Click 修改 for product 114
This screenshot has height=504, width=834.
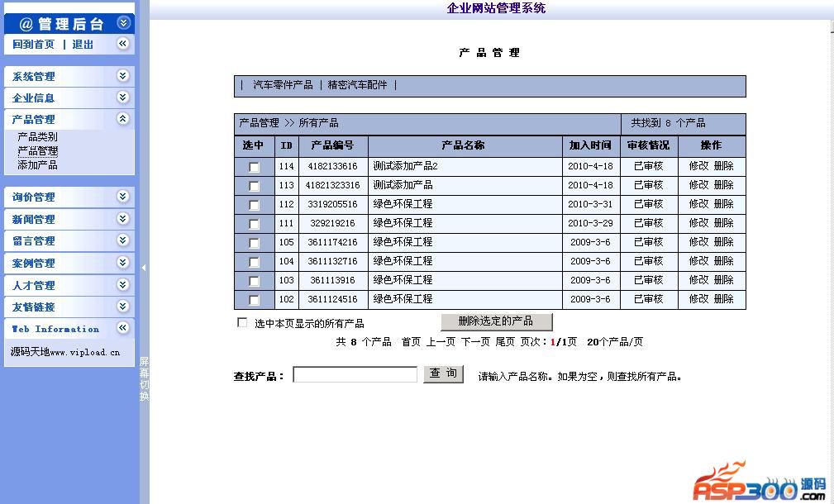(699, 166)
